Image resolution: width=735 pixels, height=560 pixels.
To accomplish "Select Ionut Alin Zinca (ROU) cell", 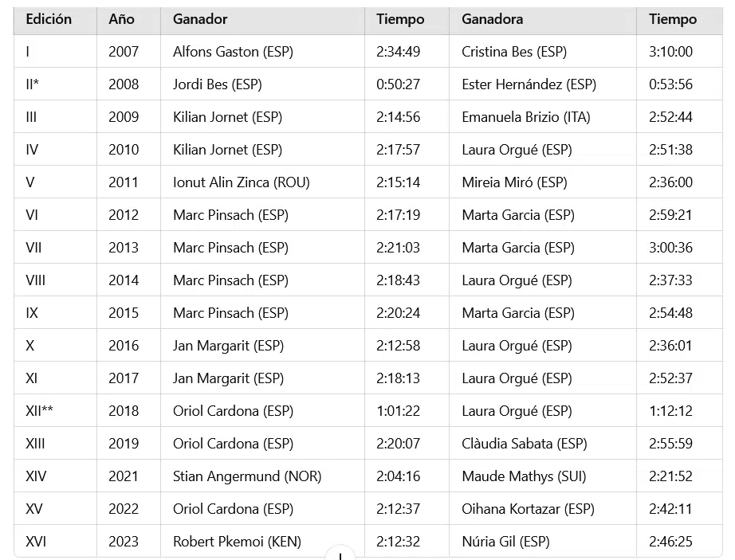I will 241,182.
